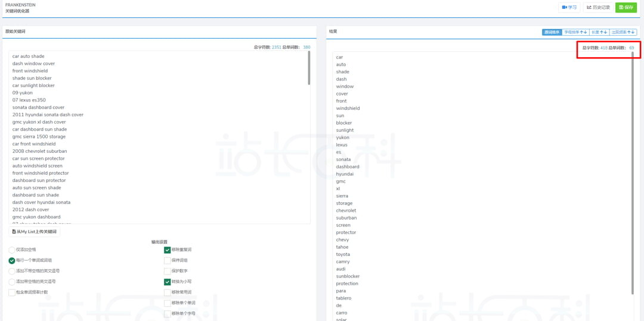Click "2008 chevrolet suburban" keyword line
Image resolution: width=644 pixels, height=321 pixels.
coord(40,152)
